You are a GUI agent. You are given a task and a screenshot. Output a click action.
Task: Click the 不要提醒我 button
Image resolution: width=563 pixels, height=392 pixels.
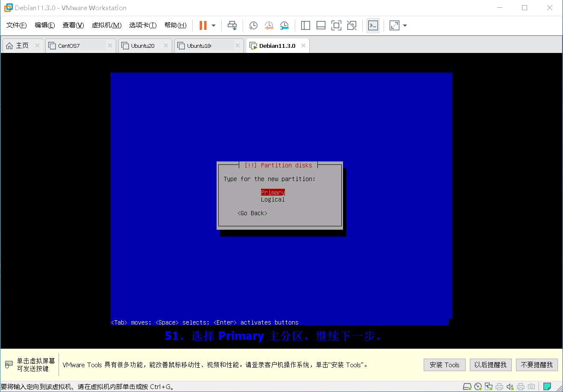coord(537,365)
